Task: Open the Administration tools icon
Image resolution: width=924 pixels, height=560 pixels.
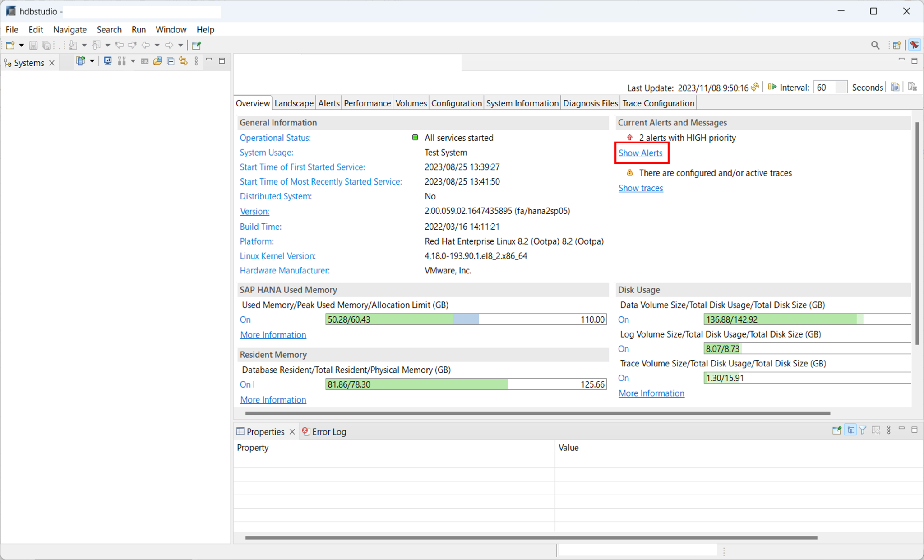Action: click(x=121, y=61)
